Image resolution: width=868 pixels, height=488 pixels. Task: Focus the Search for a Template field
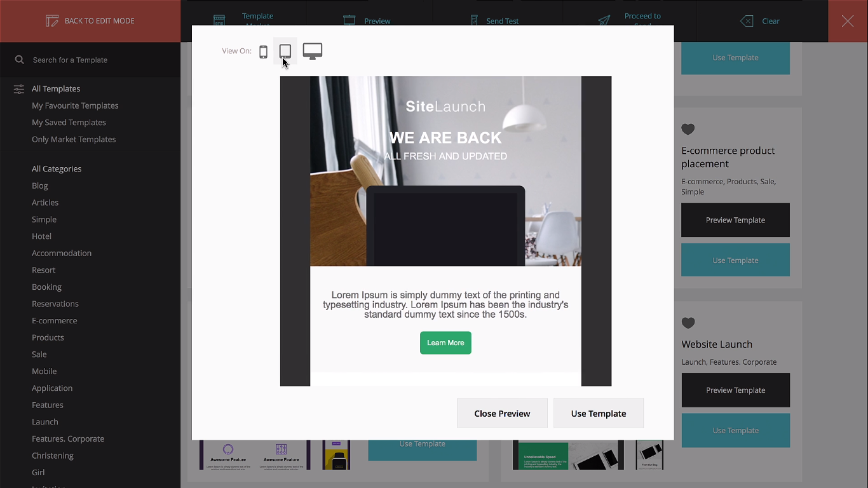(x=90, y=60)
